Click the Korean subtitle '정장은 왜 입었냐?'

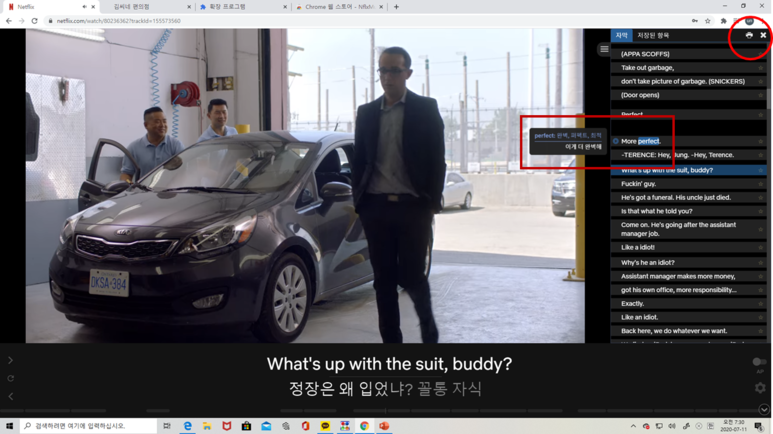(x=351, y=389)
